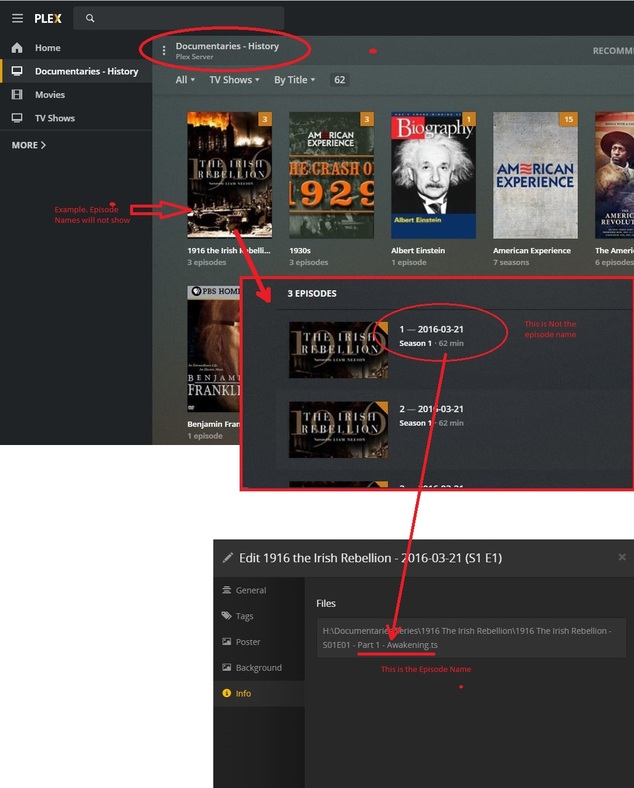The image size is (634, 788).
Task: Open episode 1 thumbnail
Action: [x=338, y=350]
